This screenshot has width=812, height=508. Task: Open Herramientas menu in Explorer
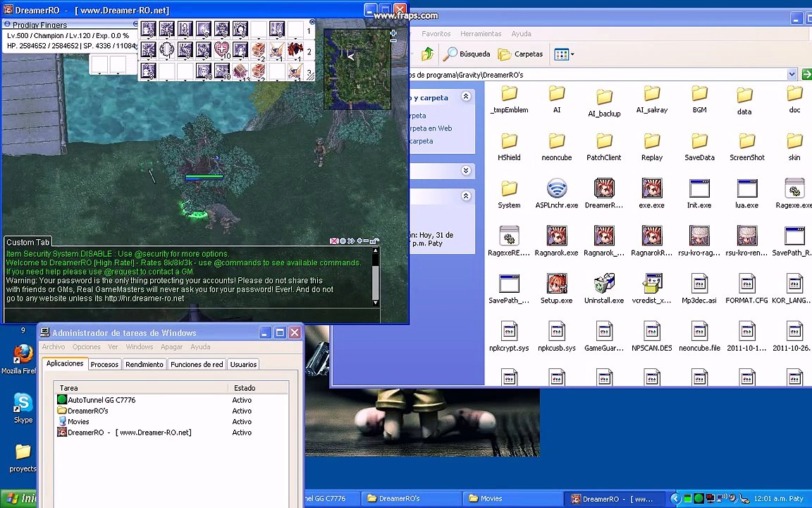tap(481, 33)
